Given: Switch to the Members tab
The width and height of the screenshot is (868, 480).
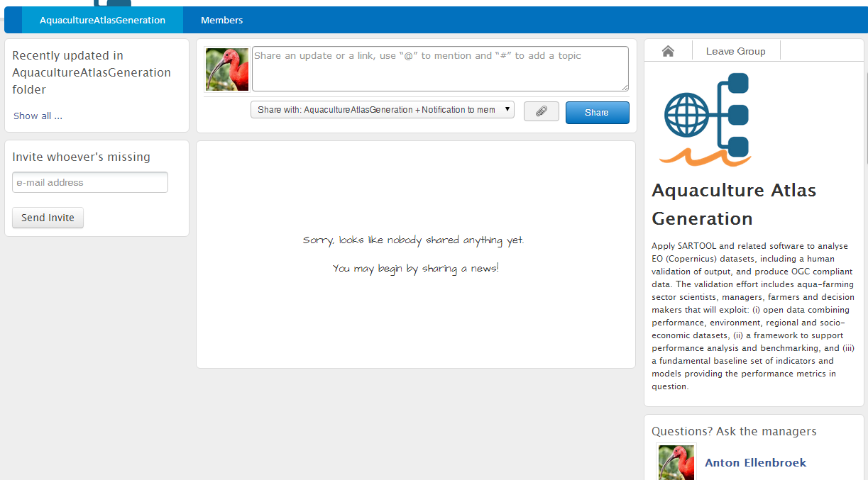Looking at the screenshot, I should (x=221, y=20).
